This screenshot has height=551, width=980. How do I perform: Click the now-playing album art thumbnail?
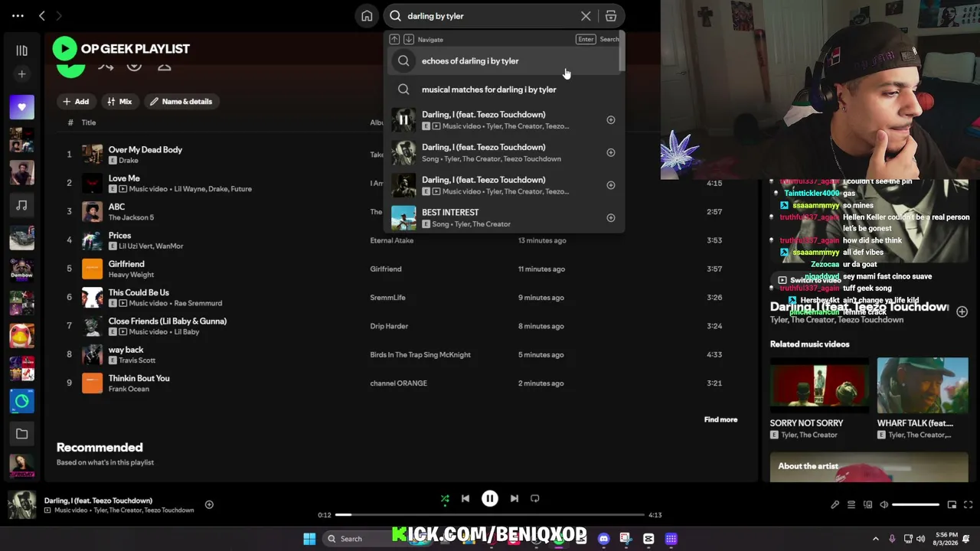coord(21,505)
